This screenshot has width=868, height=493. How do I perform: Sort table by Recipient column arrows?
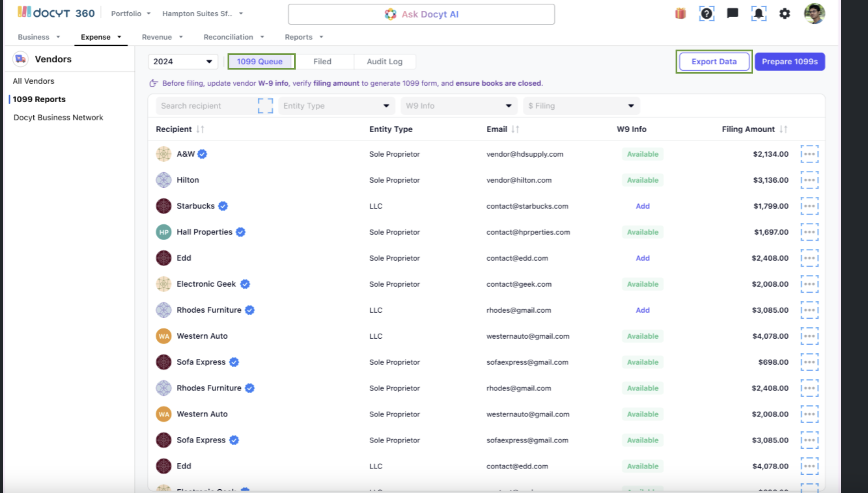pos(200,129)
